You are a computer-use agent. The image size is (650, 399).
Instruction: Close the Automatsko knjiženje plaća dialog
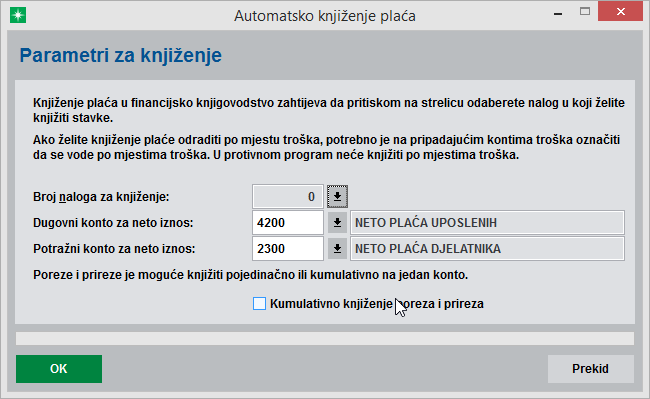pyautogui.click(x=621, y=12)
